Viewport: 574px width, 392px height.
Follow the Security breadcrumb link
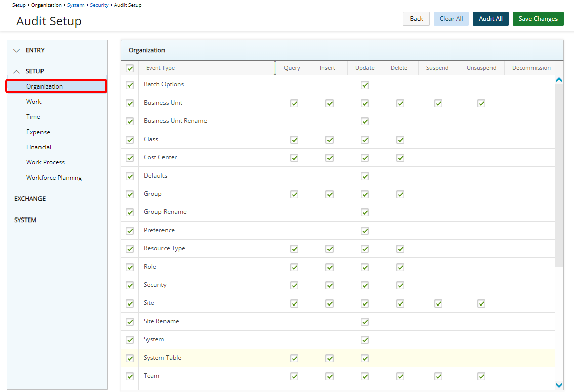tap(99, 5)
